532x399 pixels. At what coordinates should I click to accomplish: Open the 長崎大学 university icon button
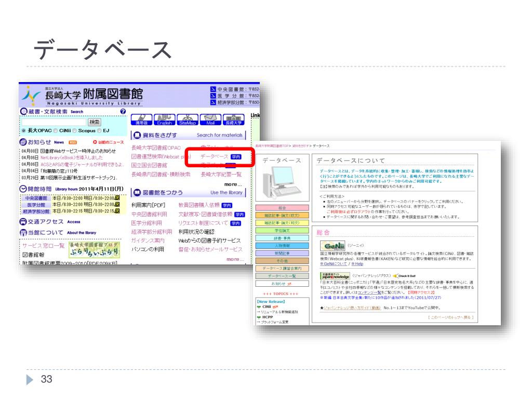coord(234,119)
